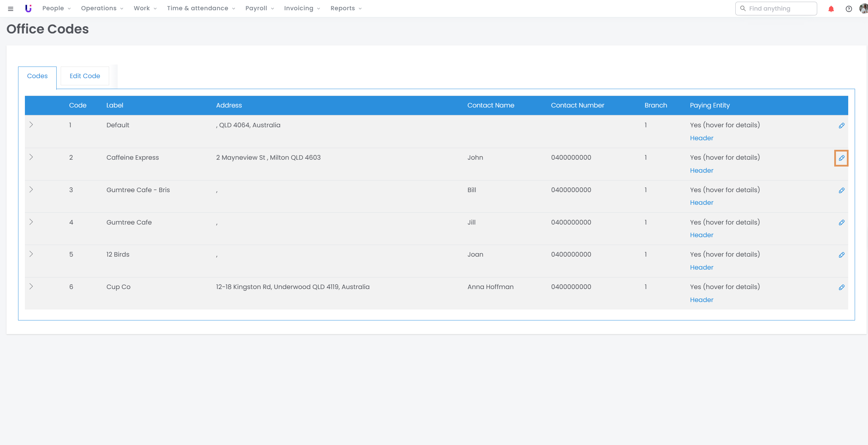Edit the Cup Co office code

click(x=841, y=287)
